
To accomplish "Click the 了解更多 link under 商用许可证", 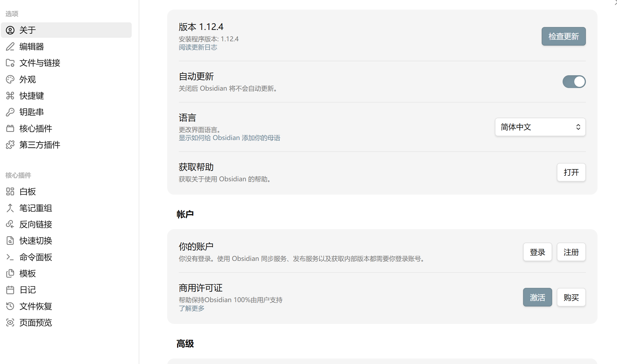I will [x=191, y=308].
